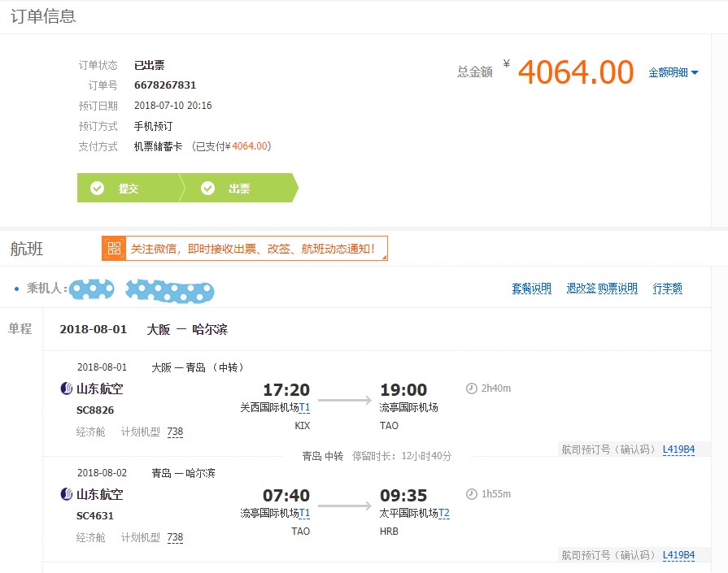
Task: Open the 退改签 购票说明 refund policy link
Action: tap(602, 289)
